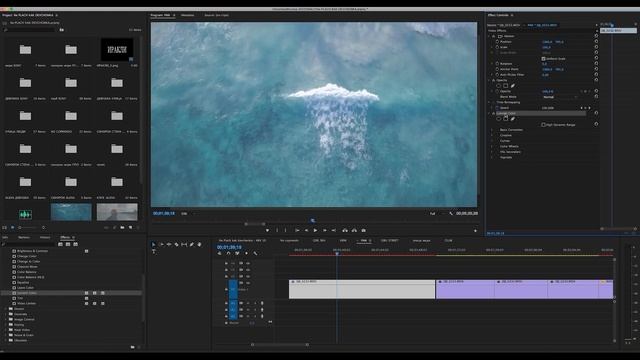Select the Opacity rectangle mask tool
This screenshot has height=360, width=640.
coord(505,86)
